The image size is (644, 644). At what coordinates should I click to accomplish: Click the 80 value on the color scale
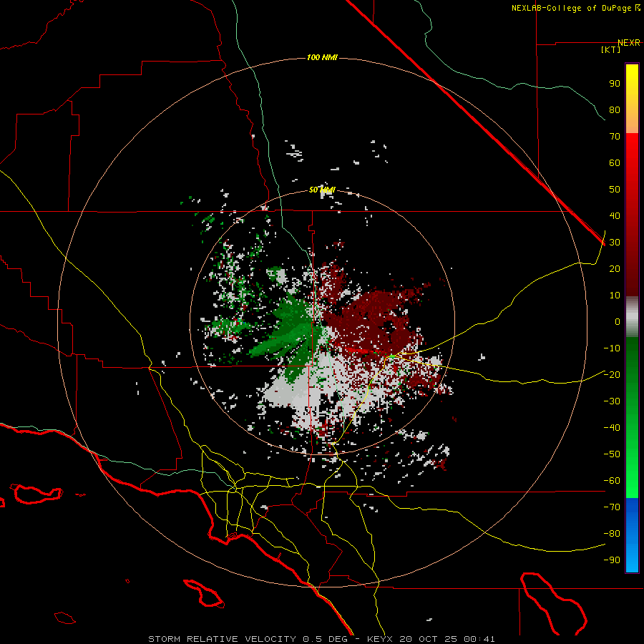615,110
